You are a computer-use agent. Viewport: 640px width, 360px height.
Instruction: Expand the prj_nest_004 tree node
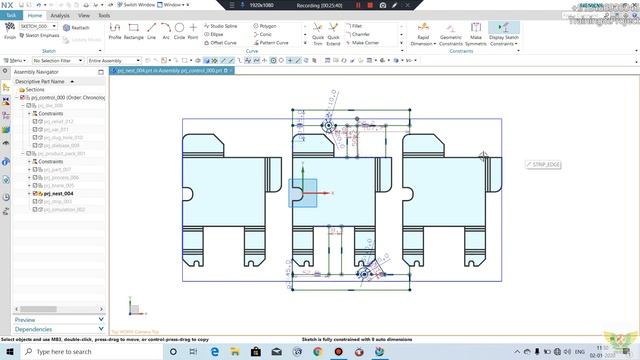pos(29,193)
